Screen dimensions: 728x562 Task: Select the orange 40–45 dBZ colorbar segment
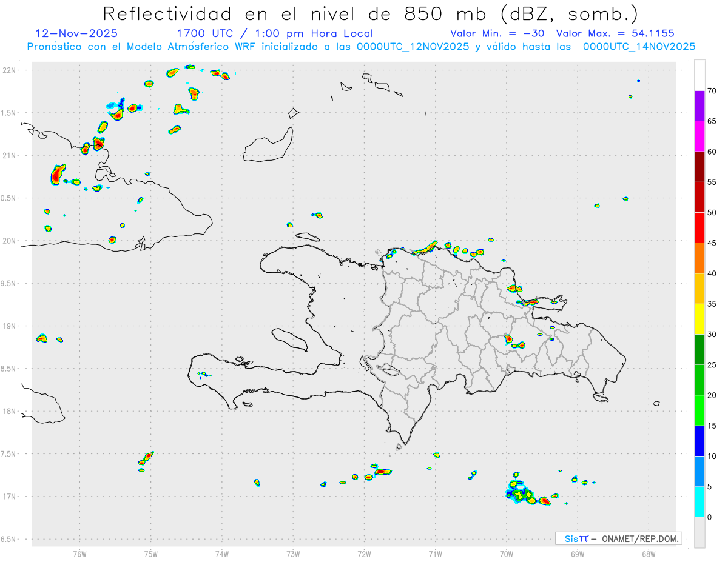(x=699, y=258)
